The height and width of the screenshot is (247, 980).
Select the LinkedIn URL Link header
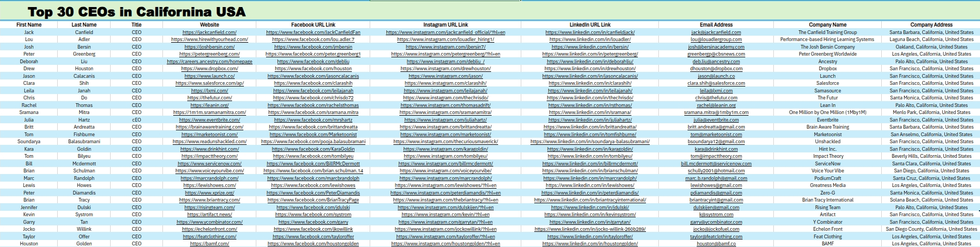[590, 25]
